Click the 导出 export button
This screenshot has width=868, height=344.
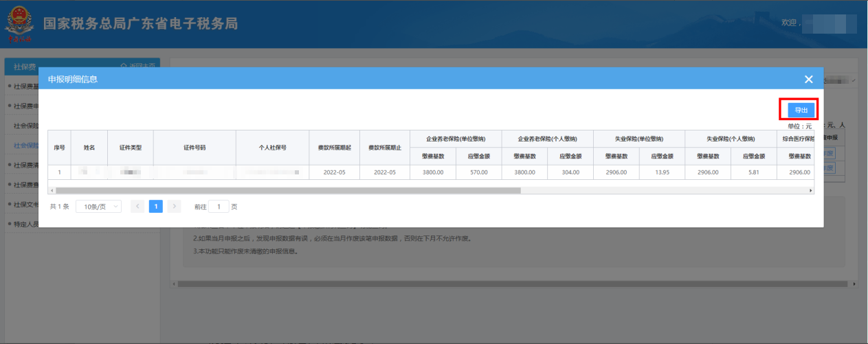pos(801,110)
